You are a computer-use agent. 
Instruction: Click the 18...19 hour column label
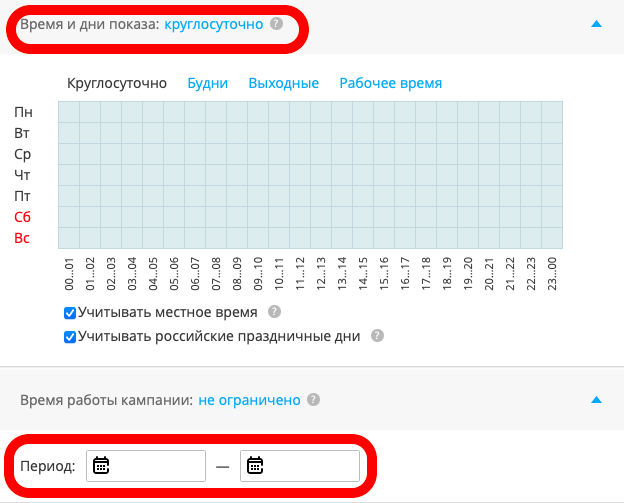pyautogui.click(x=447, y=274)
